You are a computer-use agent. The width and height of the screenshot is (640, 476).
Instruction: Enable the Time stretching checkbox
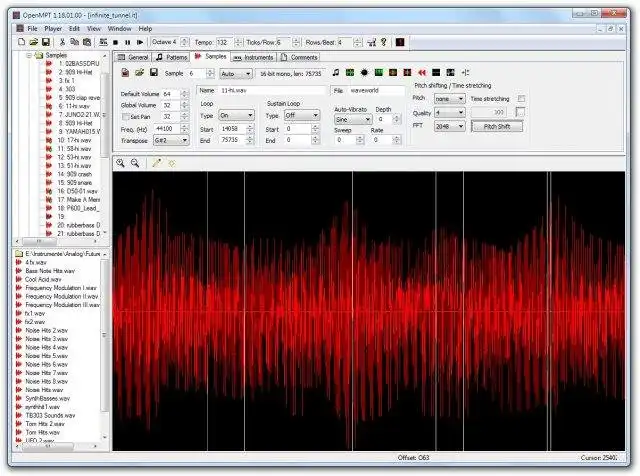[x=521, y=98]
